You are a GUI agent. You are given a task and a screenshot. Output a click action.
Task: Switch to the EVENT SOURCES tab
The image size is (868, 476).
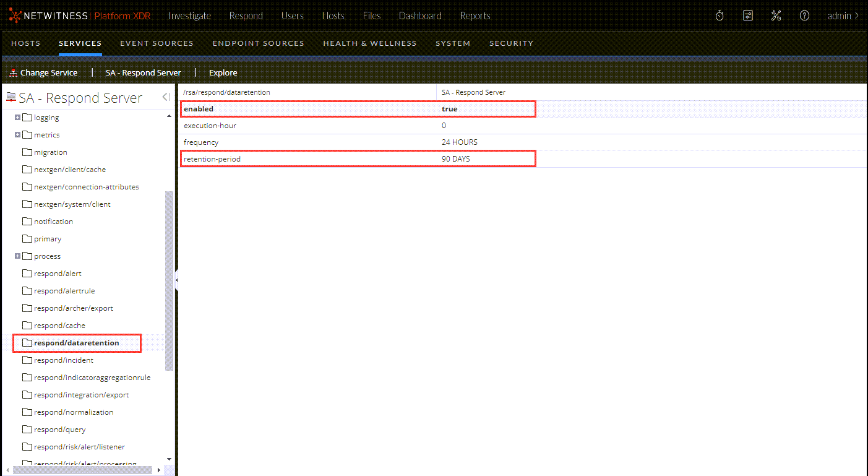click(157, 43)
